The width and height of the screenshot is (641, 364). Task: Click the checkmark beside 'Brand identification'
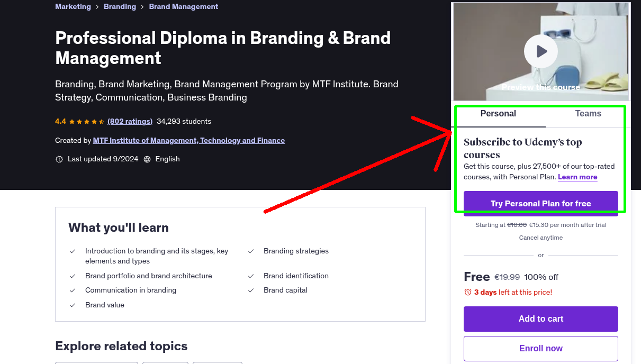(251, 276)
